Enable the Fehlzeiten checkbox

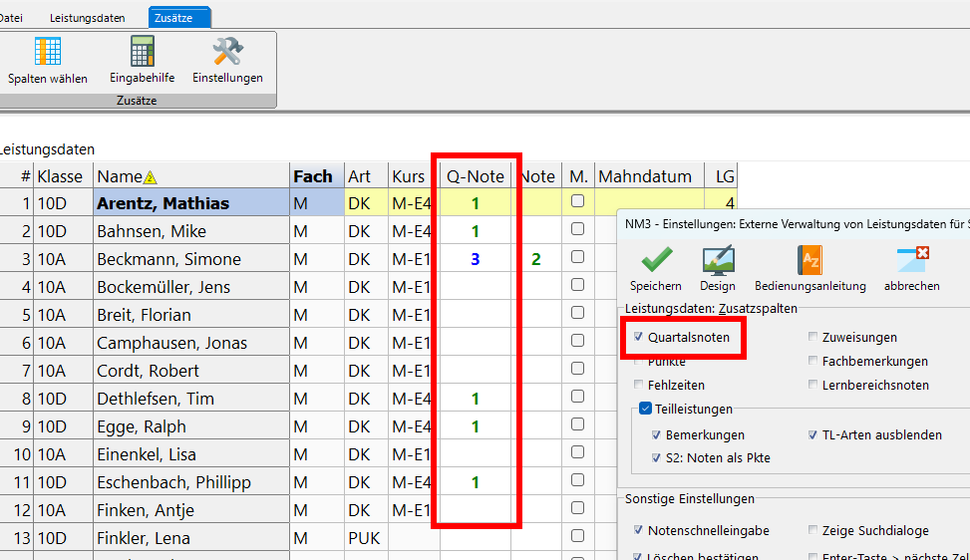coord(638,385)
